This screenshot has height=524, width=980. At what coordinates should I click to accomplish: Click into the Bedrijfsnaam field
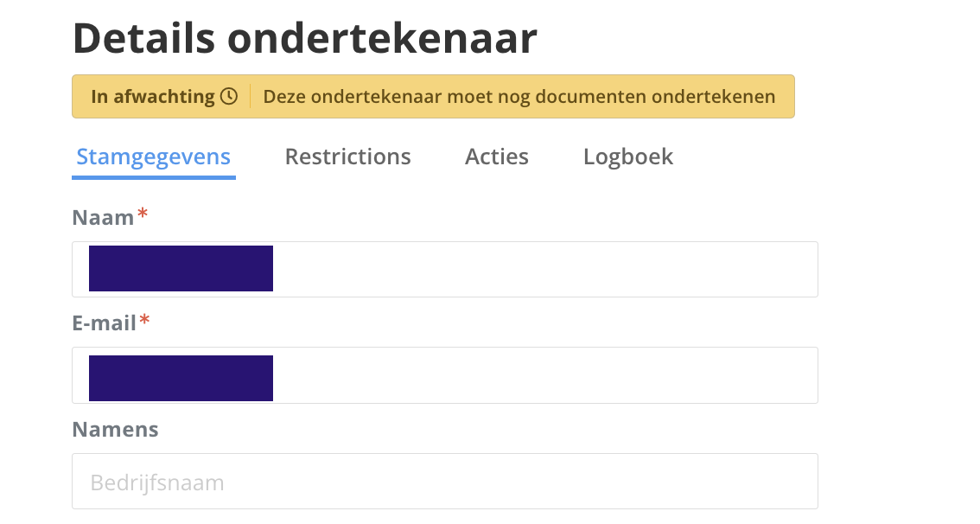(445, 482)
